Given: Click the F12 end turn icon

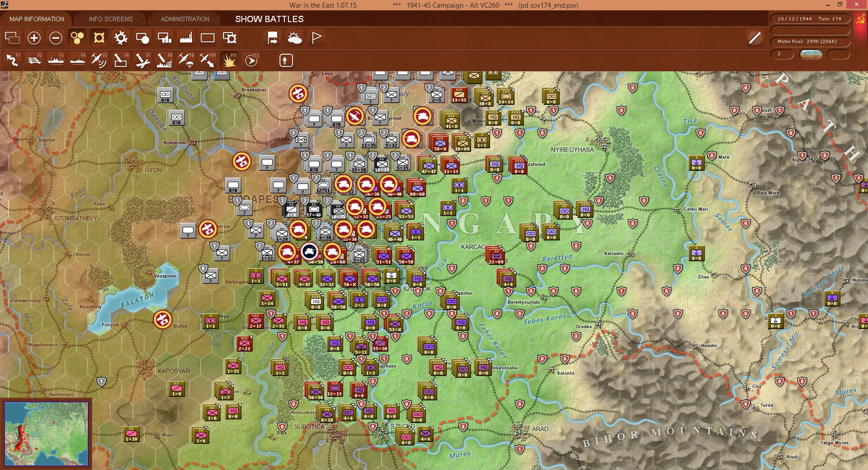Looking at the screenshot, I should 251,60.
